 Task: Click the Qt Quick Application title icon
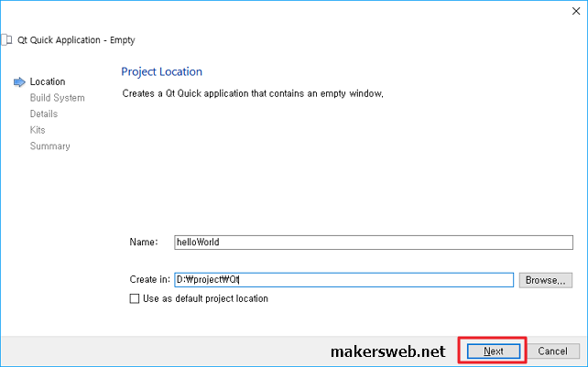point(6,39)
